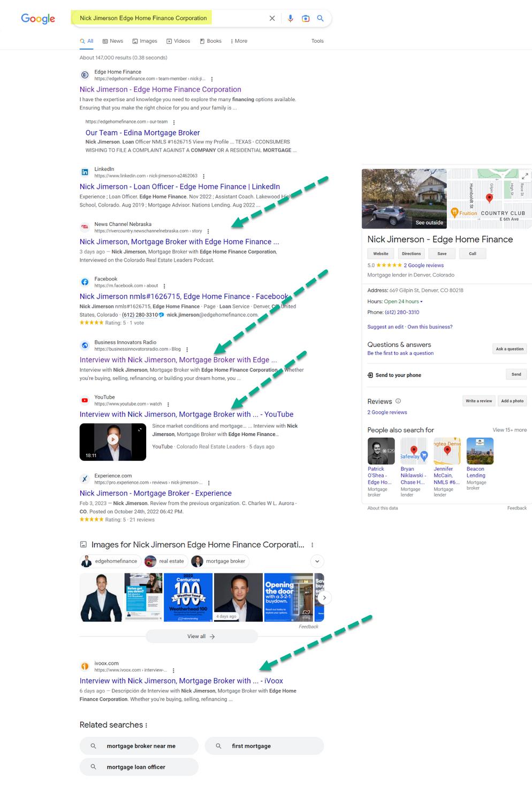Click Send to your phone Send button
The width and height of the screenshot is (532, 791).
point(516,375)
